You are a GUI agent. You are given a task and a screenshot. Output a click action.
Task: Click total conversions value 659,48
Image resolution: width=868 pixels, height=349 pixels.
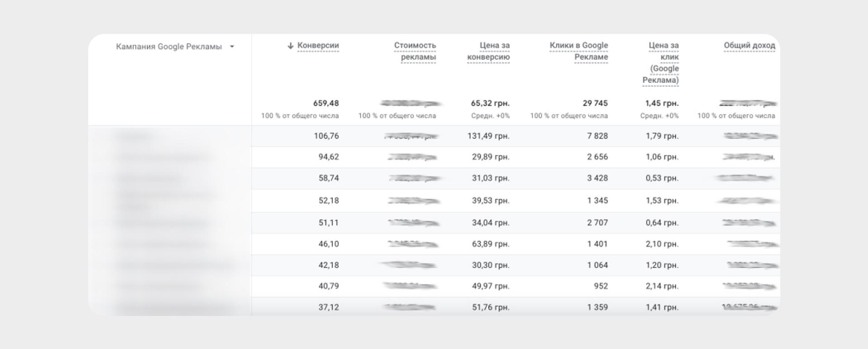[x=326, y=103]
